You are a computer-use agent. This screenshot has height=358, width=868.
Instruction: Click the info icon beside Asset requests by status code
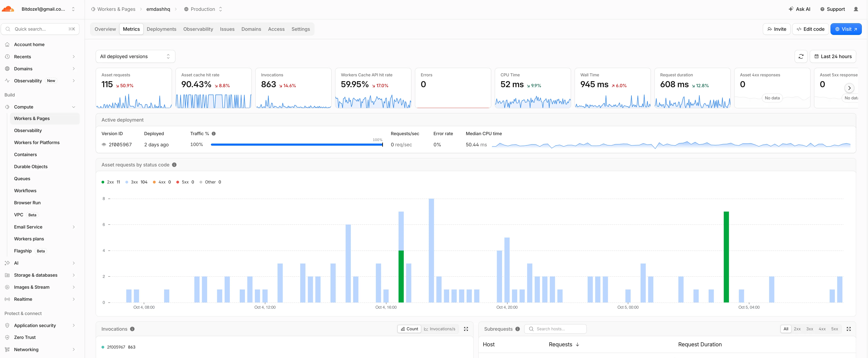(174, 165)
